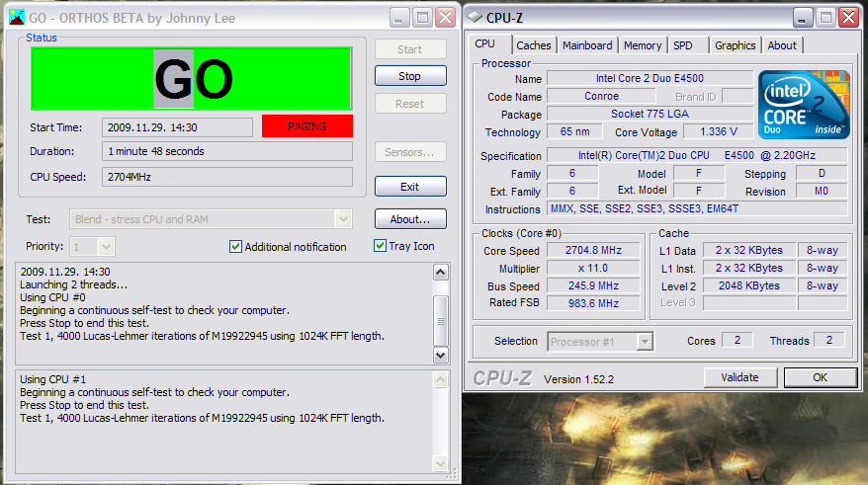Click OK in the CPU-Z window
The width and height of the screenshot is (868, 485).
tap(821, 377)
